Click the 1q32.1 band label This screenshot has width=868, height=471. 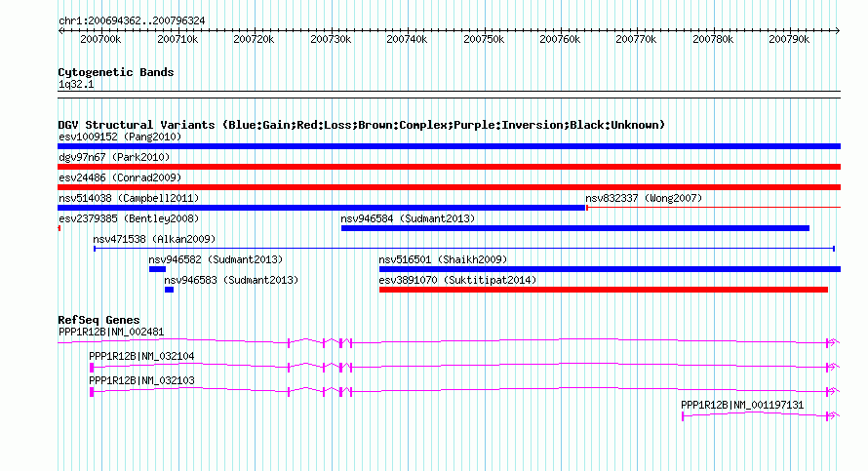[76, 84]
